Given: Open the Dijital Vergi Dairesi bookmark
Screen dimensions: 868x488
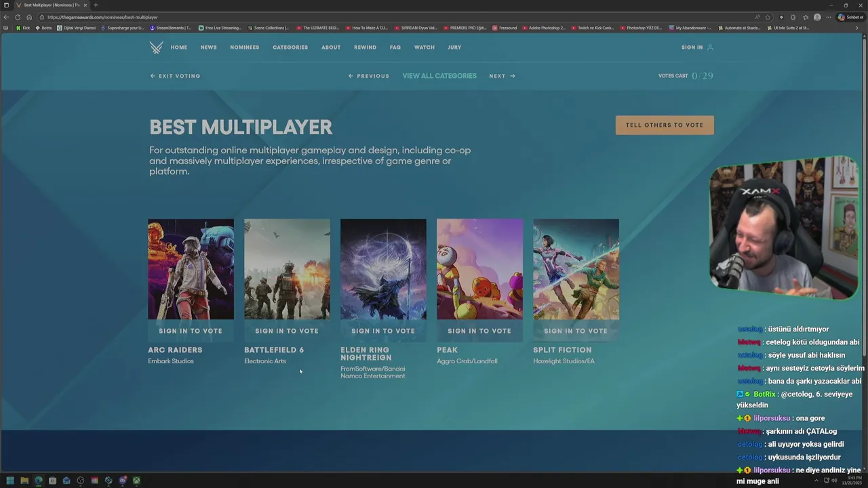Looking at the screenshot, I should click(77, 28).
